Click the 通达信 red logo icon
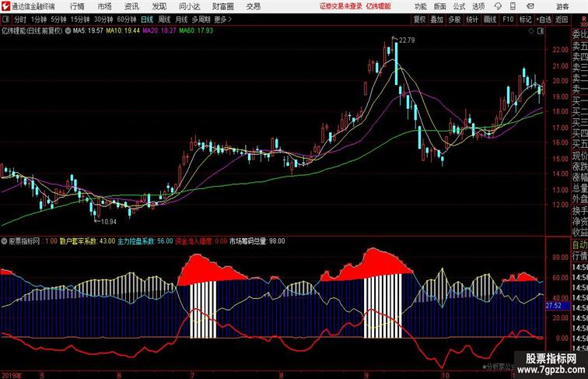Viewport: 588px width, 379px height. click(5, 6)
